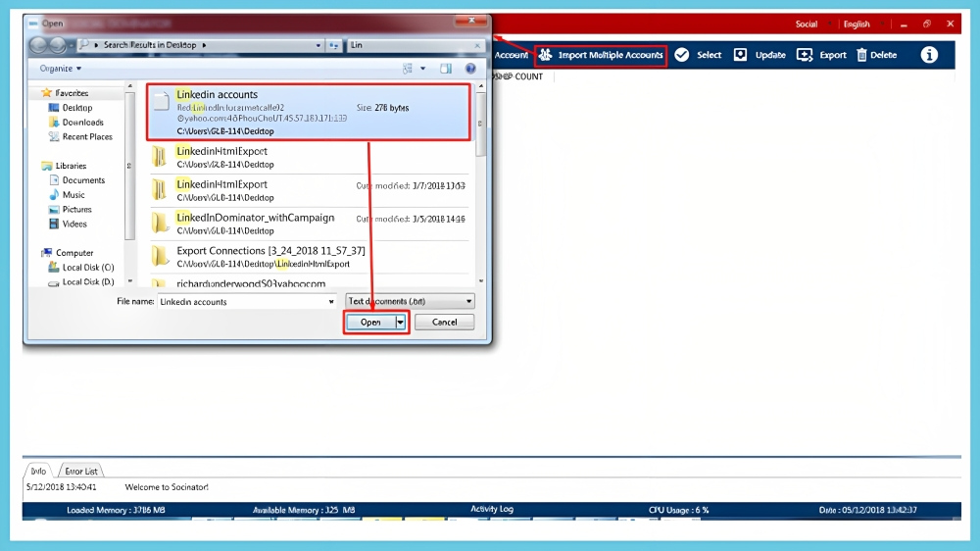Click the Welcome to Socinator log entry
This screenshot has height=551, width=980.
coord(167,486)
